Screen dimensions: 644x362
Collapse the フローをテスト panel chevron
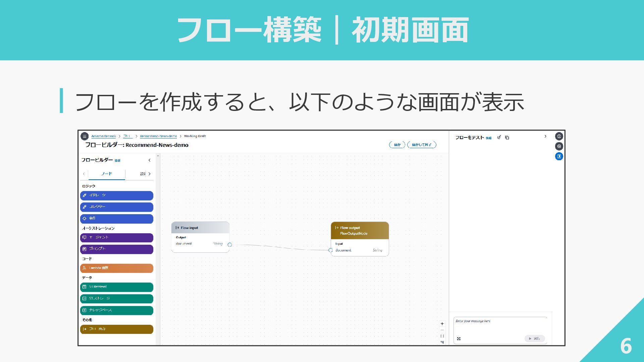point(545,136)
